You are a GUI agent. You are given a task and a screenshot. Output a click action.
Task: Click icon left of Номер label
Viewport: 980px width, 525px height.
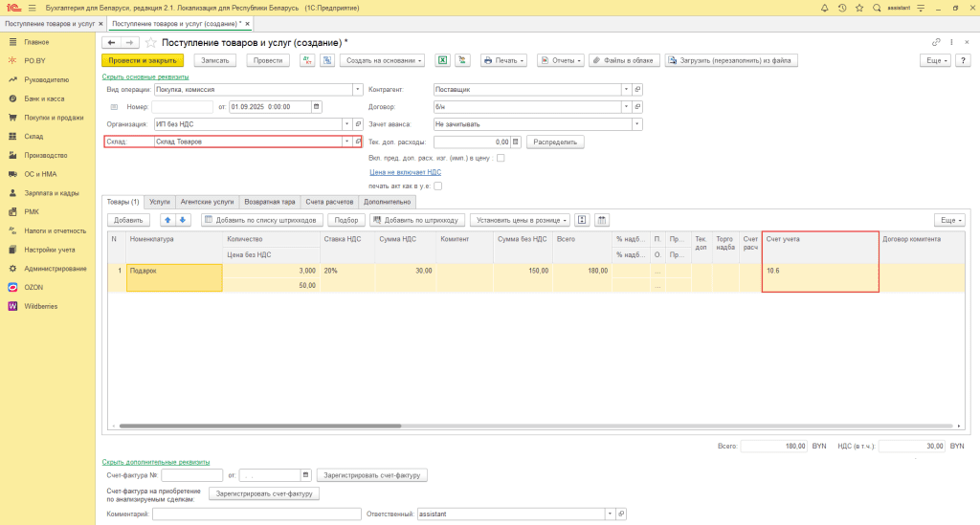114,107
